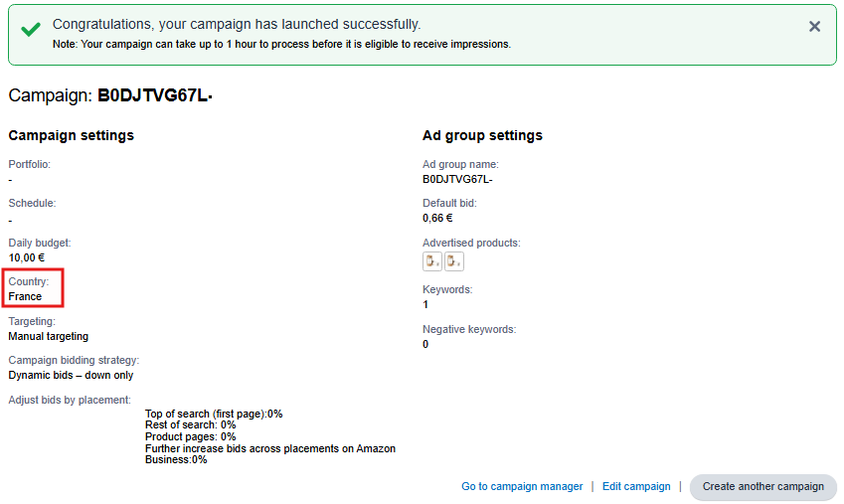Select the Country value France
The width and height of the screenshot is (844, 504).
[26, 297]
